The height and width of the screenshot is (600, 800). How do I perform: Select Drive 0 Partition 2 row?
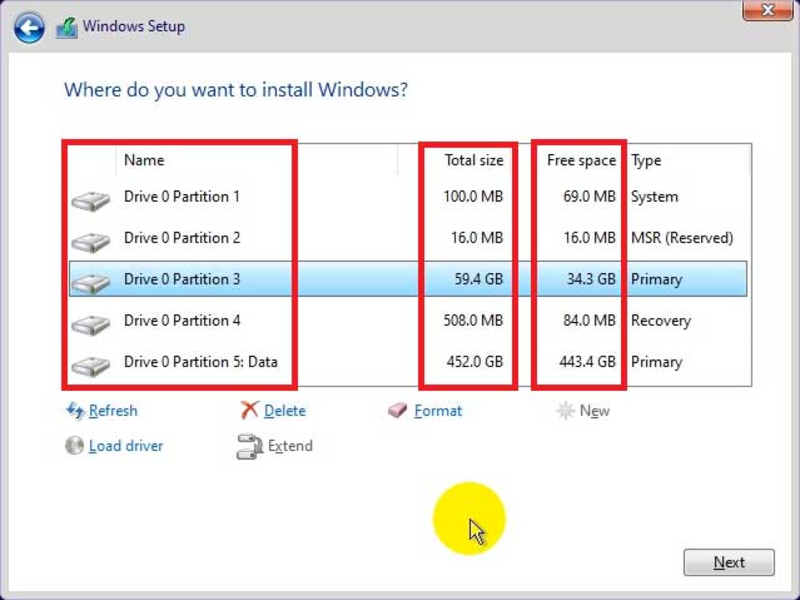408,238
